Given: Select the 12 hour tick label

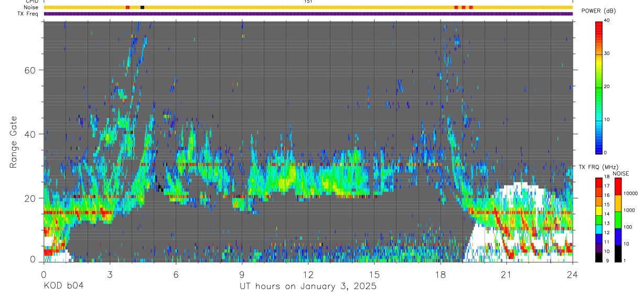Looking at the screenshot, I should 308,274.
